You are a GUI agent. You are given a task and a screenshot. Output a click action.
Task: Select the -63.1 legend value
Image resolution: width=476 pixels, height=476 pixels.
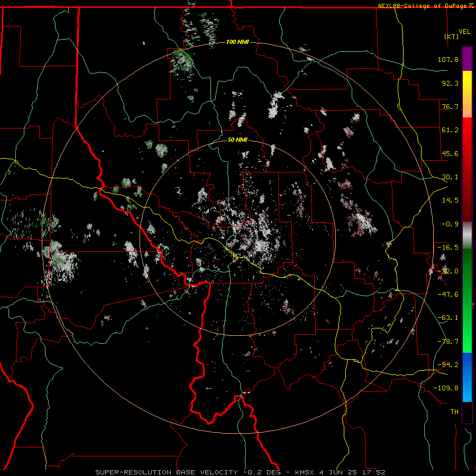448,318
